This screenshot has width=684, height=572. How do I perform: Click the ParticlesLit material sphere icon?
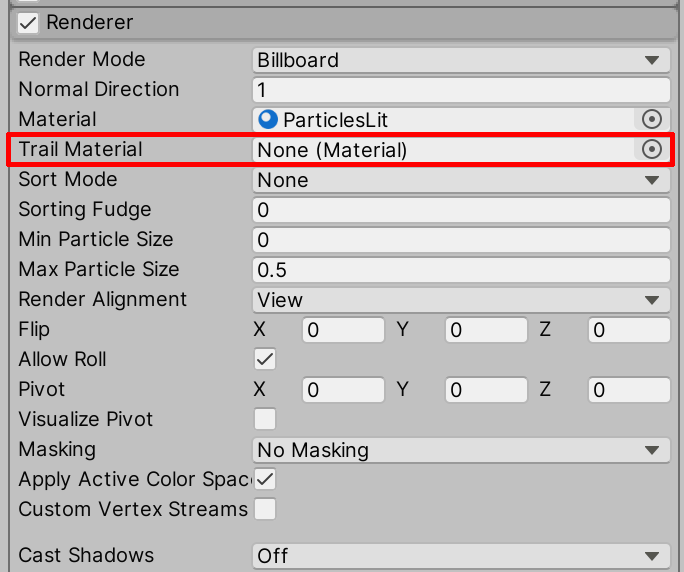(x=267, y=120)
